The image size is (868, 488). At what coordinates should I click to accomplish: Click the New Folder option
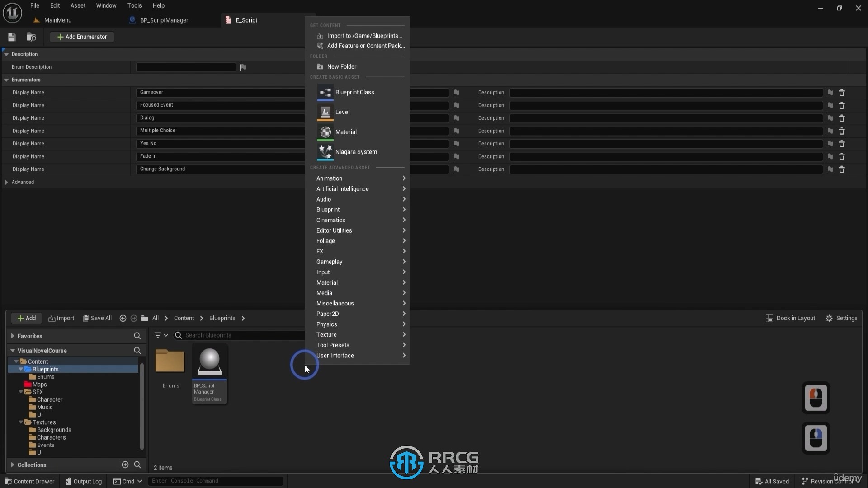coord(342,66)
